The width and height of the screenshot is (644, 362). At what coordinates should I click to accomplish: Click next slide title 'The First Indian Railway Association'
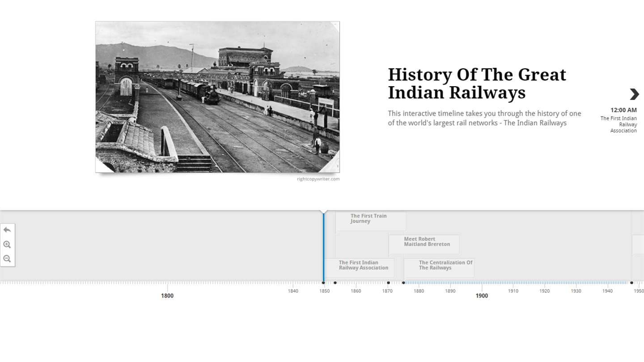point(619,125)
